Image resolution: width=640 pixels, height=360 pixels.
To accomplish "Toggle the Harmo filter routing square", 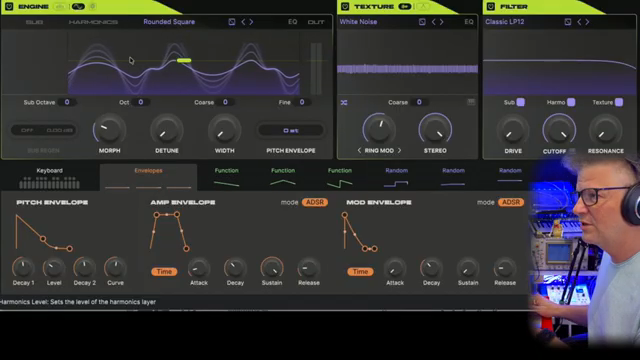I will tap(571, 102).
